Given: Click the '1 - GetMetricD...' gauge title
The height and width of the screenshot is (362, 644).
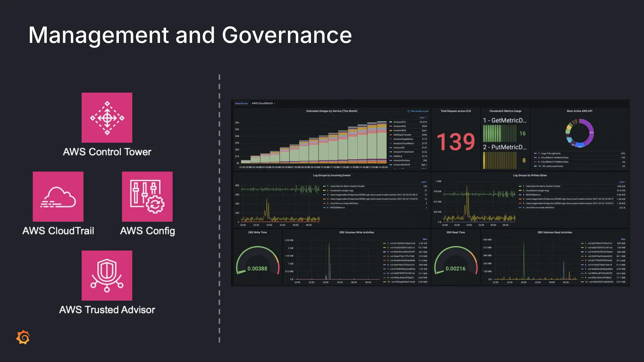Looking at the screenshot, I should pos(505,120).
